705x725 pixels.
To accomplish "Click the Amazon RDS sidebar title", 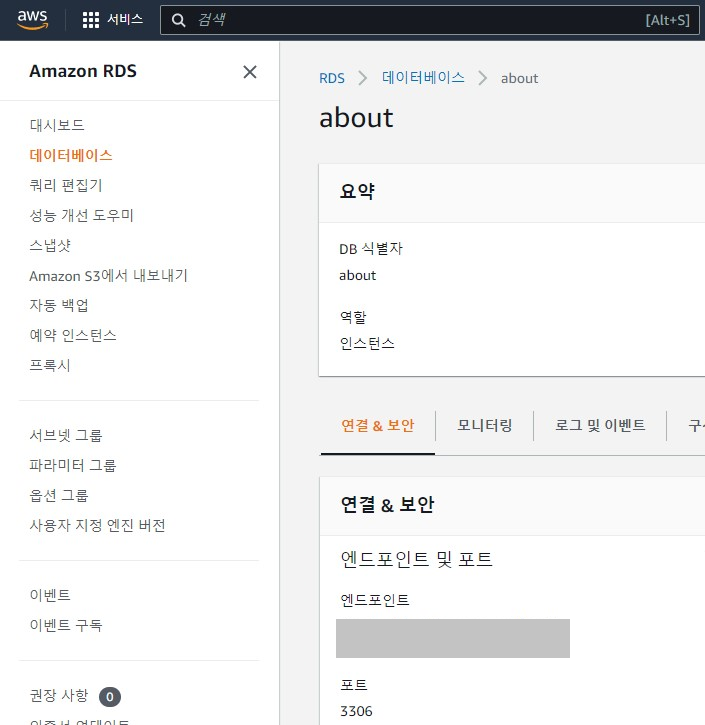I will (83, 71).
